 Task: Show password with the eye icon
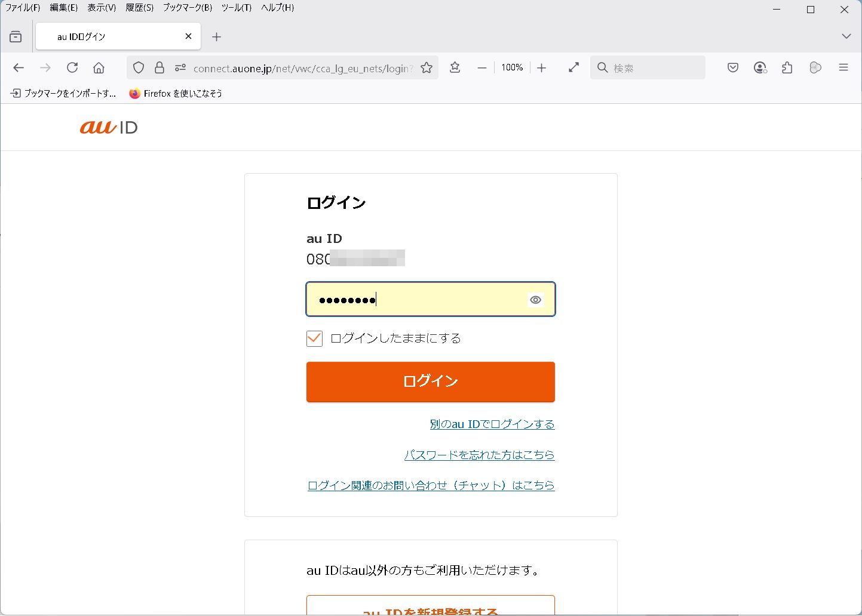pos(535,300)
